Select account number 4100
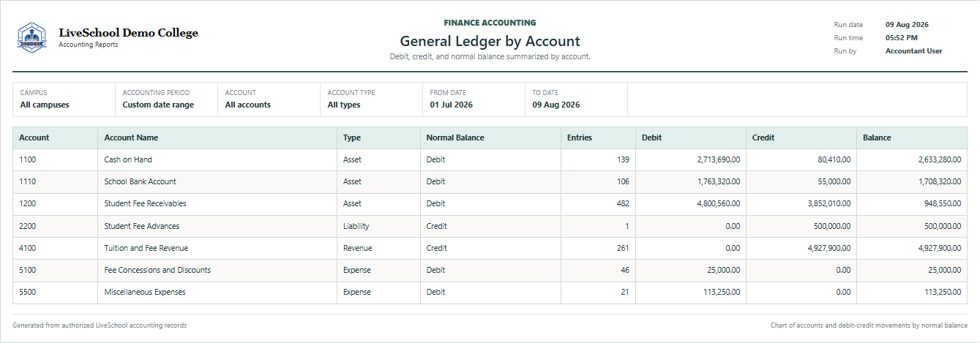Image resolution: width=980 pixels, height=343 pixels. [x=29, y=248]
